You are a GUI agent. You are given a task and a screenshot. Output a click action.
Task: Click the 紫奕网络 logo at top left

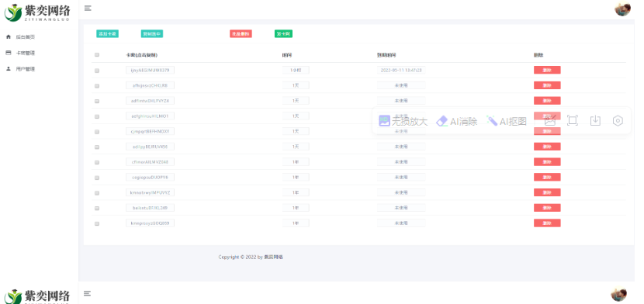(x=37, y=12)
